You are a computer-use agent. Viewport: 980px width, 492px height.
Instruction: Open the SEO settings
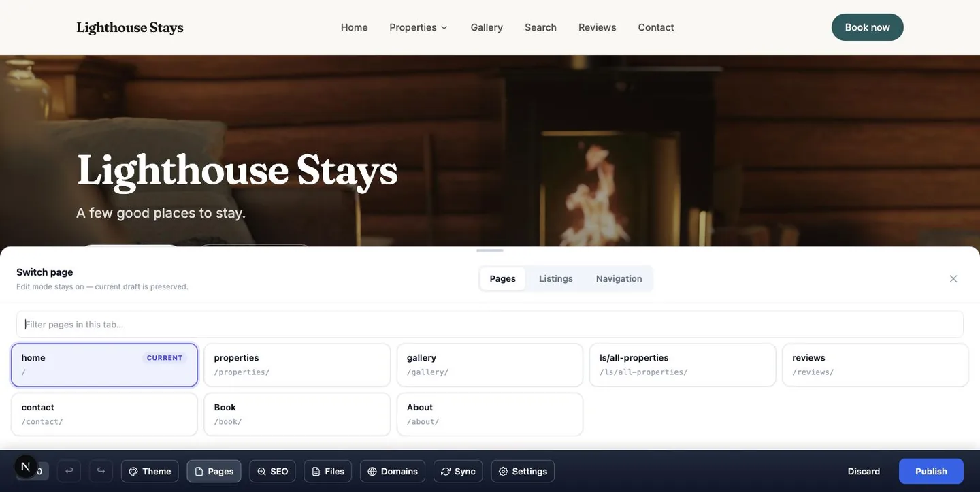tap(272, 471)
